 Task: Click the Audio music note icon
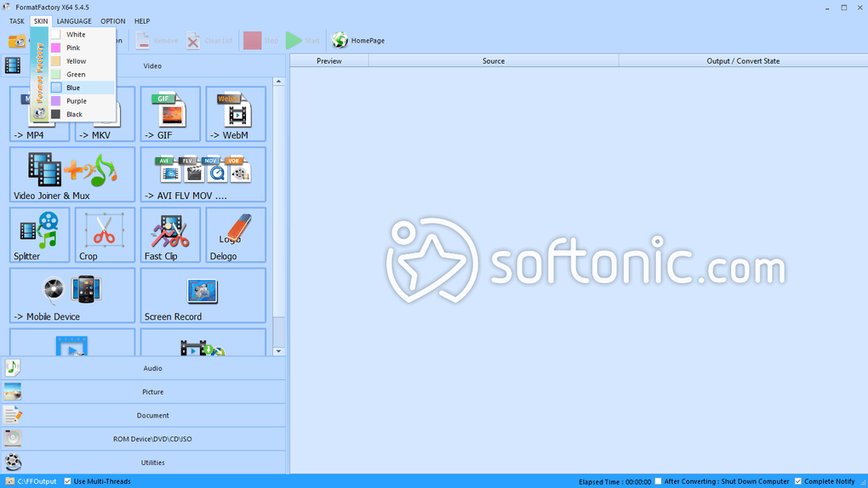point(13,367)
